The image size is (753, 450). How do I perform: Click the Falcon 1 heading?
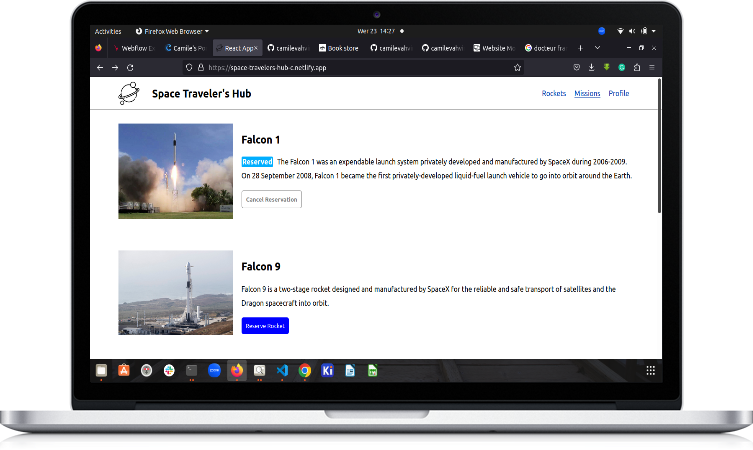[260, 140]
